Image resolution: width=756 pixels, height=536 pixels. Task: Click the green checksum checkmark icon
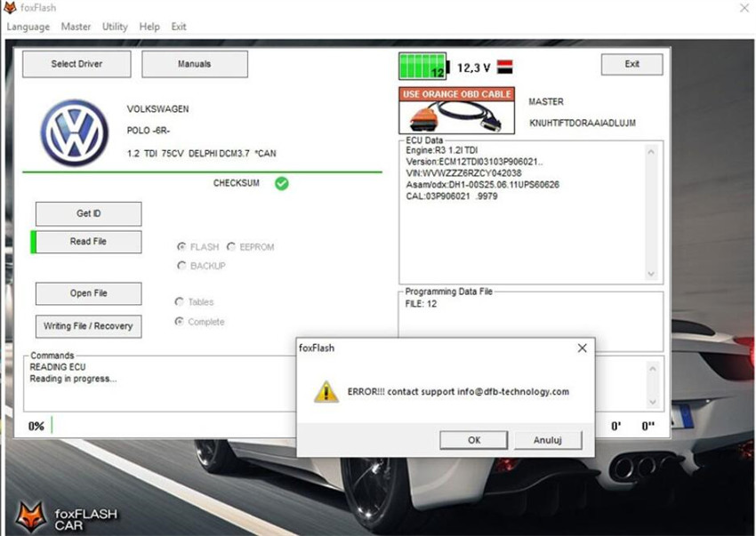pyautogui.click(x=282, y=183)
